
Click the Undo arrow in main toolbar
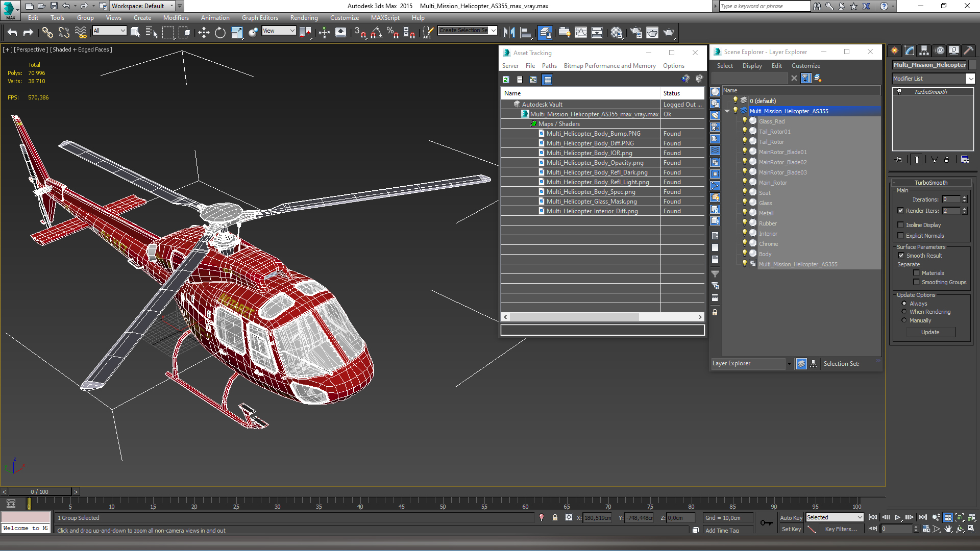[x=12, y=33]
